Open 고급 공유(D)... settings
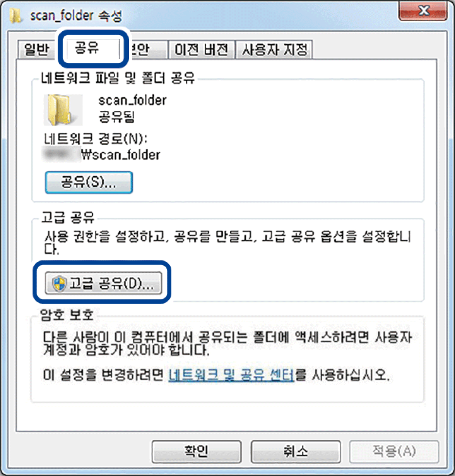 click(x=104, y=285)
